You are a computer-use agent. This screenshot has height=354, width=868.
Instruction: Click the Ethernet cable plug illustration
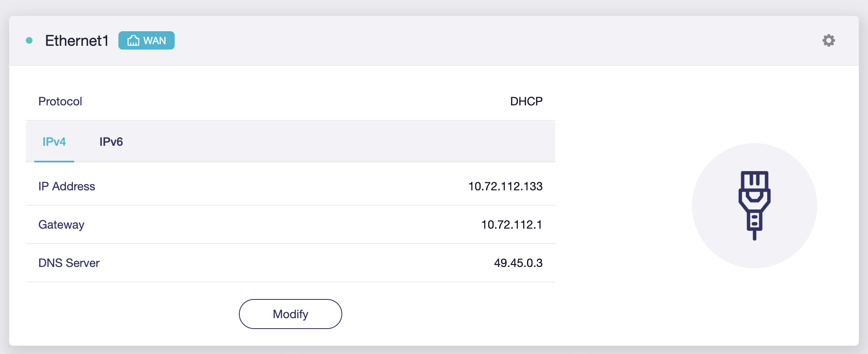coord(754,205)
